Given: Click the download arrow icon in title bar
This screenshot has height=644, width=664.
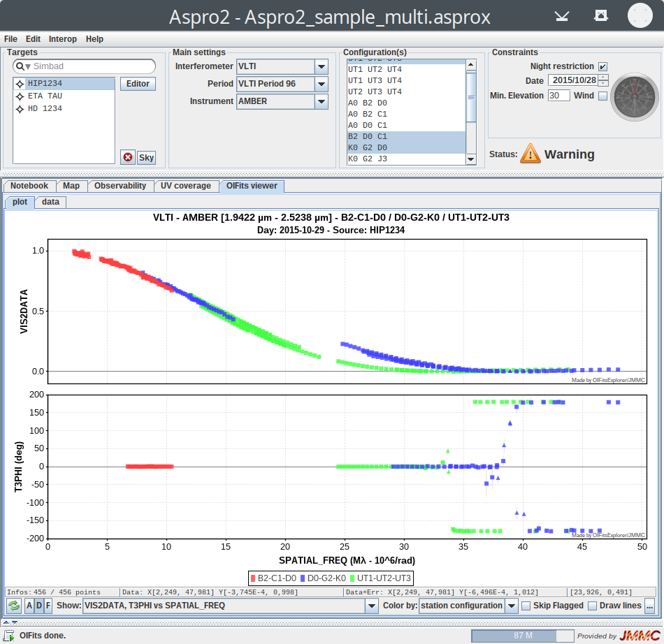Looking at the screenshot, I should point(561,16).
